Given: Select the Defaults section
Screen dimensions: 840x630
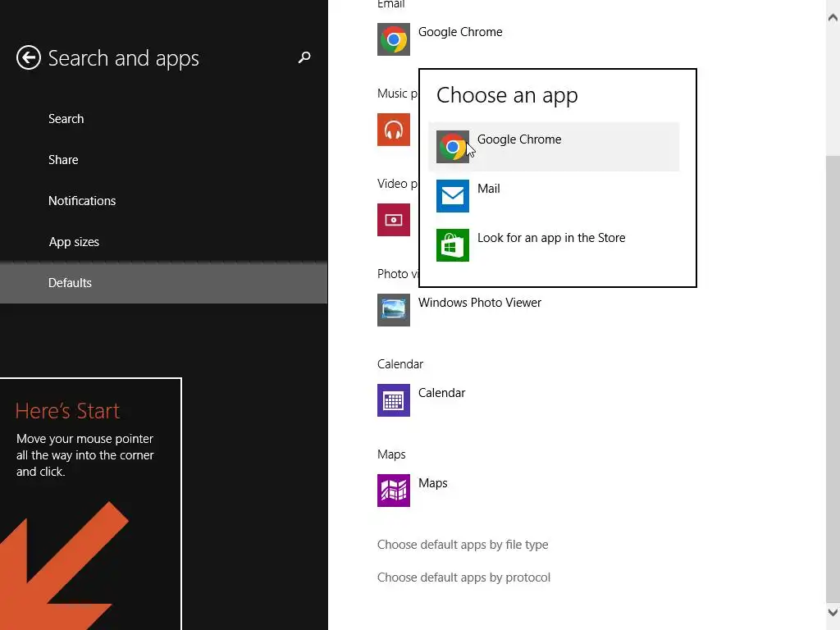Looking at the screenshot, I should 163,283.
